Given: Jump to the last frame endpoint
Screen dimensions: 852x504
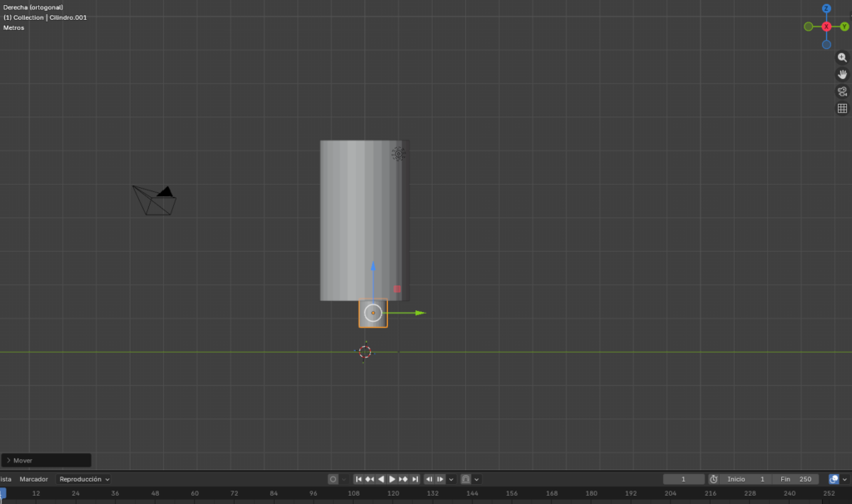Looking at the screenshot, I should (x=414, y=479).
